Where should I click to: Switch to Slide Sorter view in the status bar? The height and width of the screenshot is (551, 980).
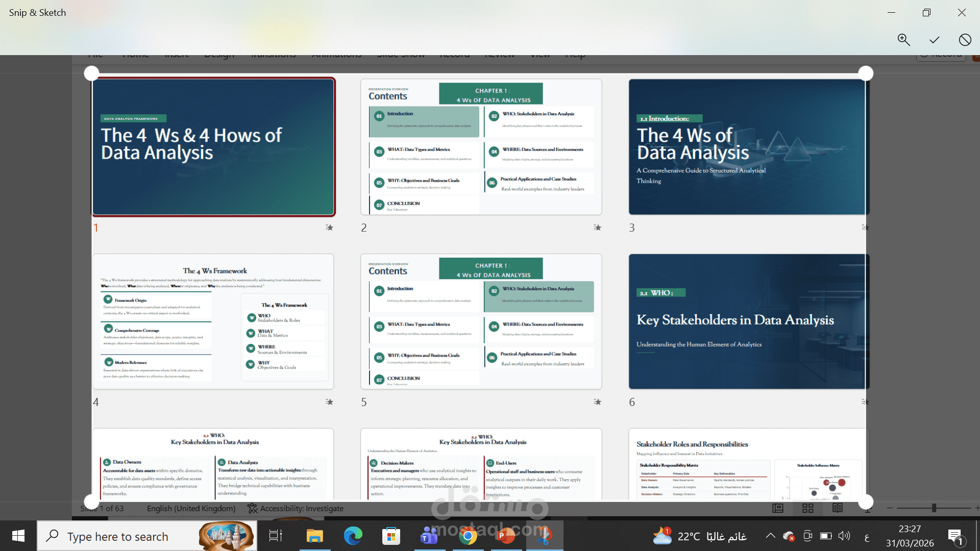pyautogui.click(x=808, y=508)
